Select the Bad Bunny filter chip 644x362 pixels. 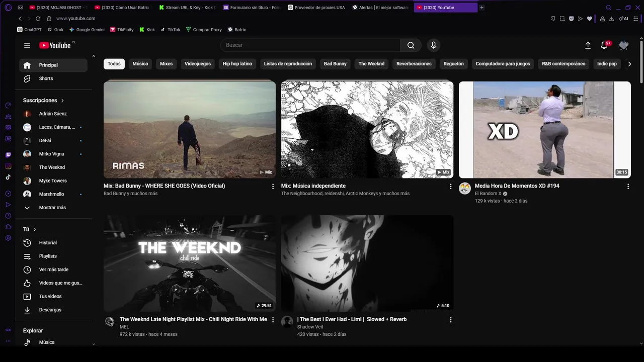click(335, 64)
